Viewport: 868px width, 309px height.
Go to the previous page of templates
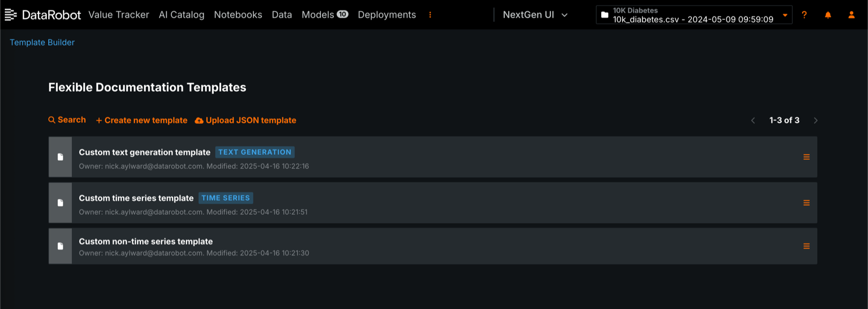click(753, 120)
